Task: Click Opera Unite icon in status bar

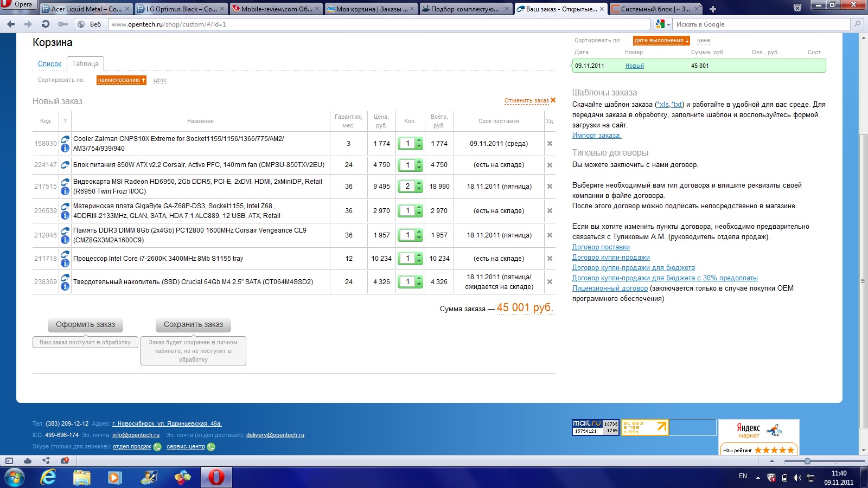Action: [x=46, y=461]
